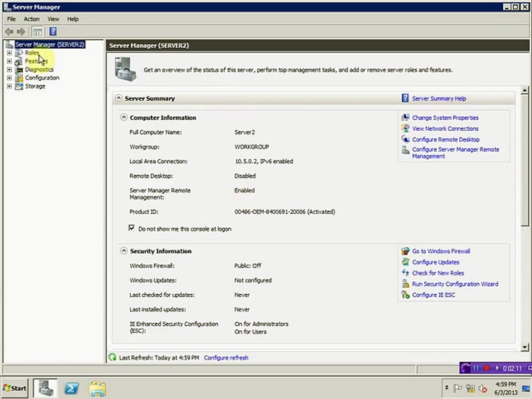Click the content pane scroll down arrow
Image resolution: width=532 pixels, height=399 pixels.
525,347
